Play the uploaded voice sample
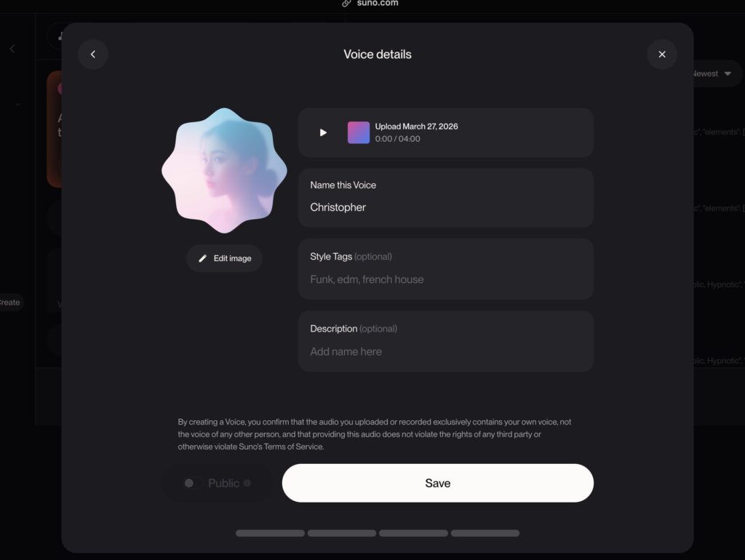Image resolution: width=745 pixels, height=560 pixels. coord(323,132)
